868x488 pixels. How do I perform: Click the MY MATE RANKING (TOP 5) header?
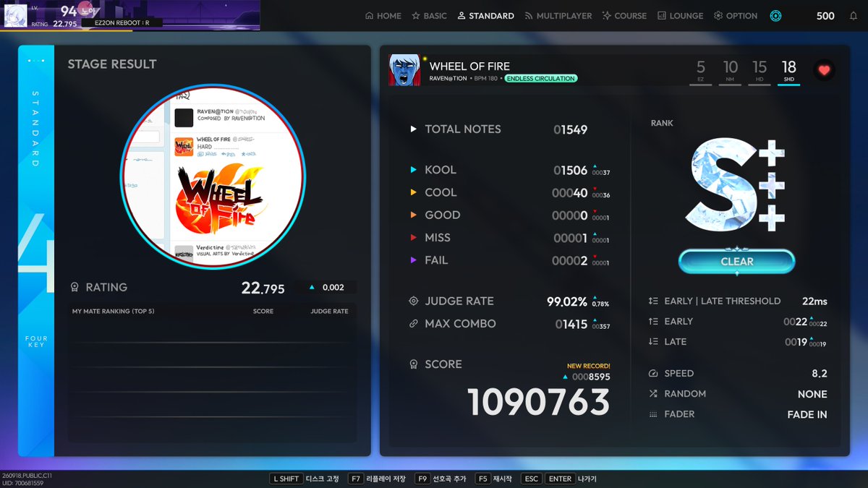[113, 312]
